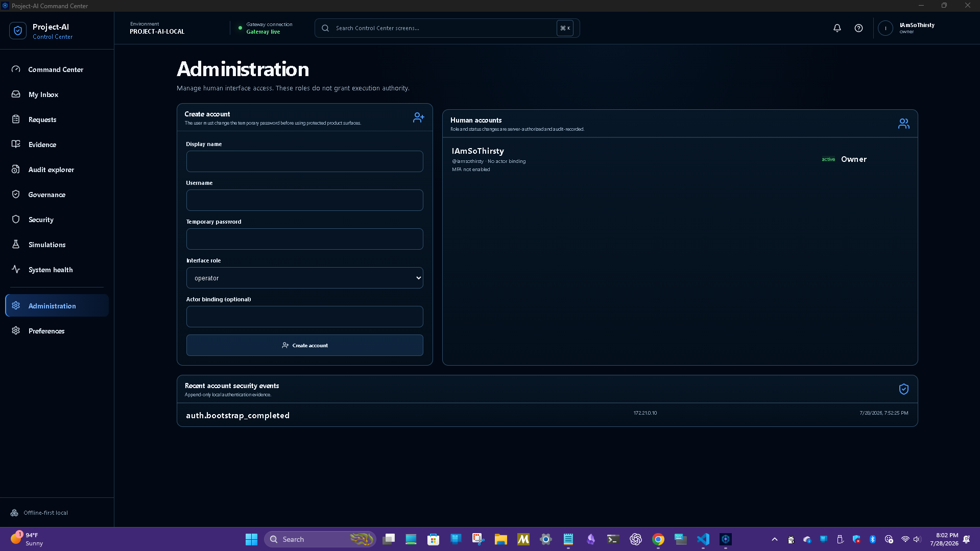Image resolution: width=980 pixels, height=551 pixels.
Task: Click the active status badge
Action: click(828, 159)
